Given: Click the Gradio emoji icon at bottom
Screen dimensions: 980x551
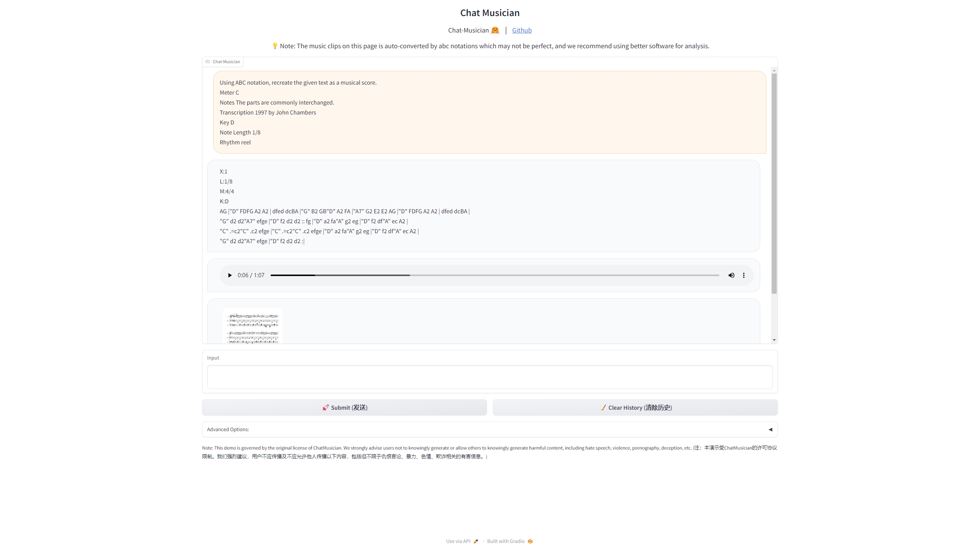Looking at the screenshot, I should 531,541.
